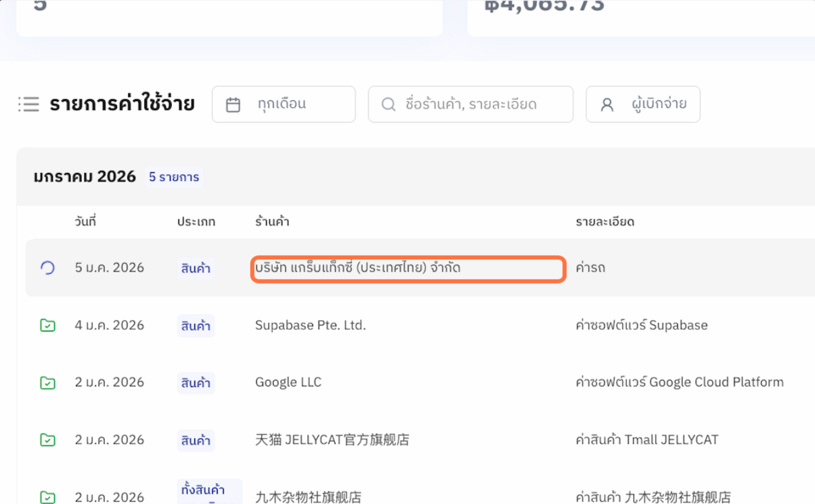The image size is (815, 504).
Task: Select the วันที่ column header
Action: click(x=85, y=221)
